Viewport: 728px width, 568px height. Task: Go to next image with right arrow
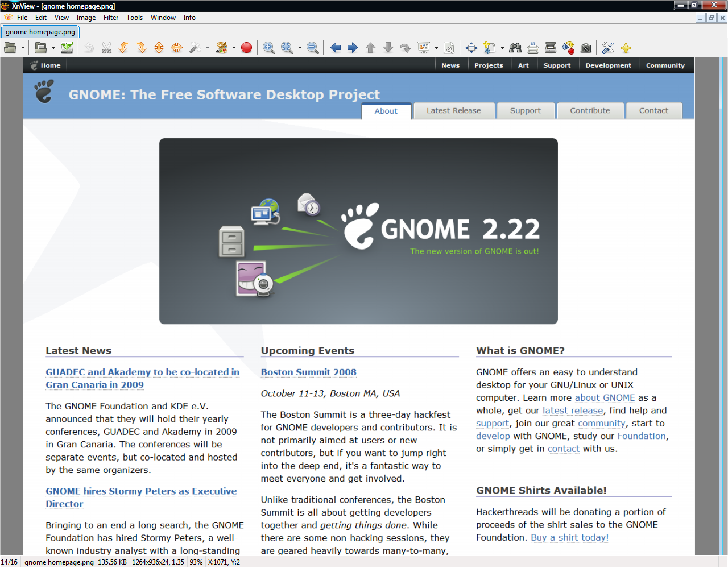353,48
